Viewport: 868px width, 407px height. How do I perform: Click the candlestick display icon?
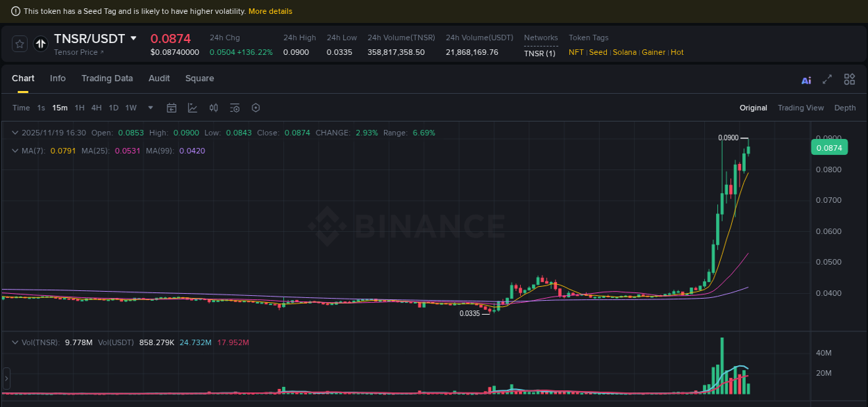tap(213, 108)
